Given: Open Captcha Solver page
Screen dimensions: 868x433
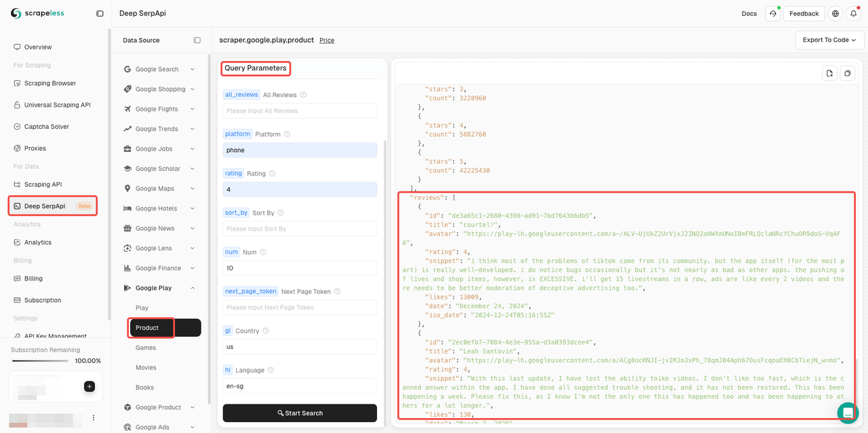Looking at the screenshot, I should 47,126.
